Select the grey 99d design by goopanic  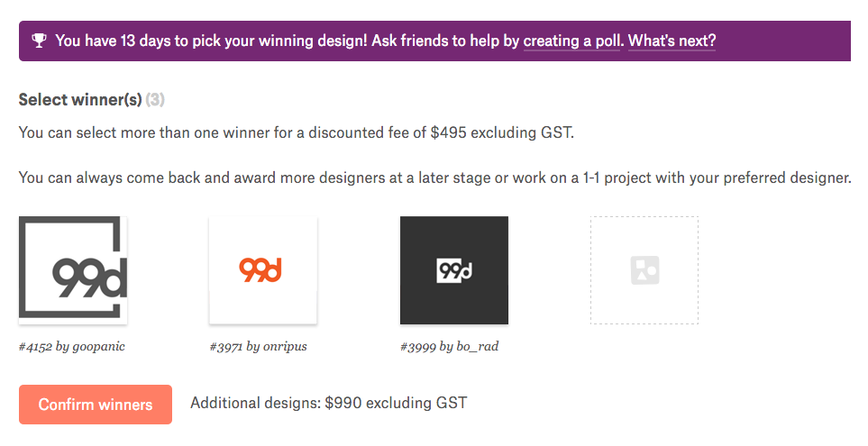(x=73, y=269)
